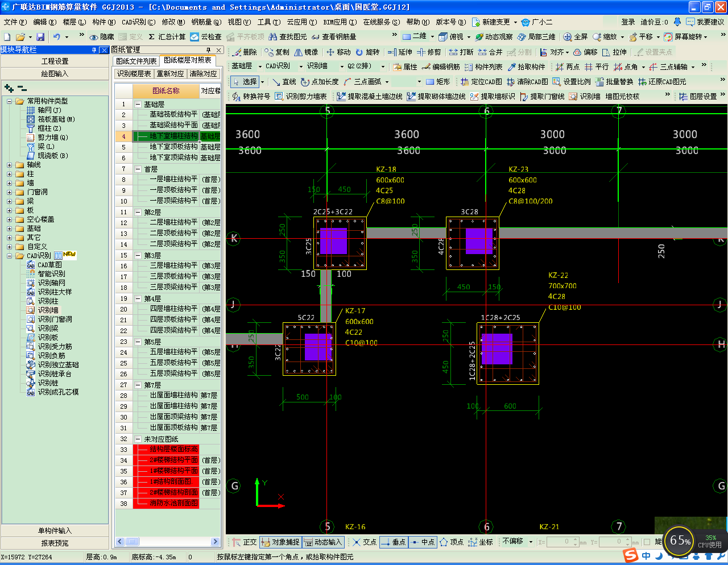Open the Q2(2排) component dropdown
The image size is (728, 565).
[x=382, y=67]
